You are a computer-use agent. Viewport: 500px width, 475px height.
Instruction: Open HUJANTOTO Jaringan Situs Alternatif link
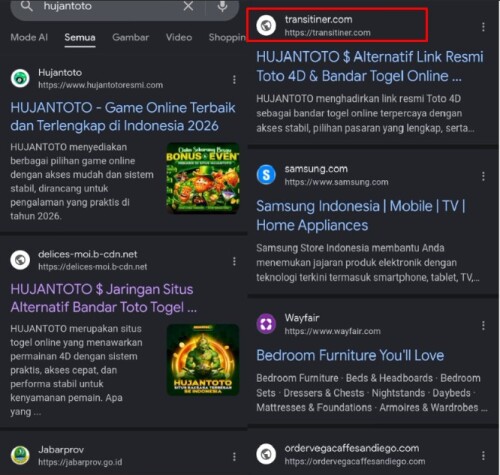tap(103, 298)
